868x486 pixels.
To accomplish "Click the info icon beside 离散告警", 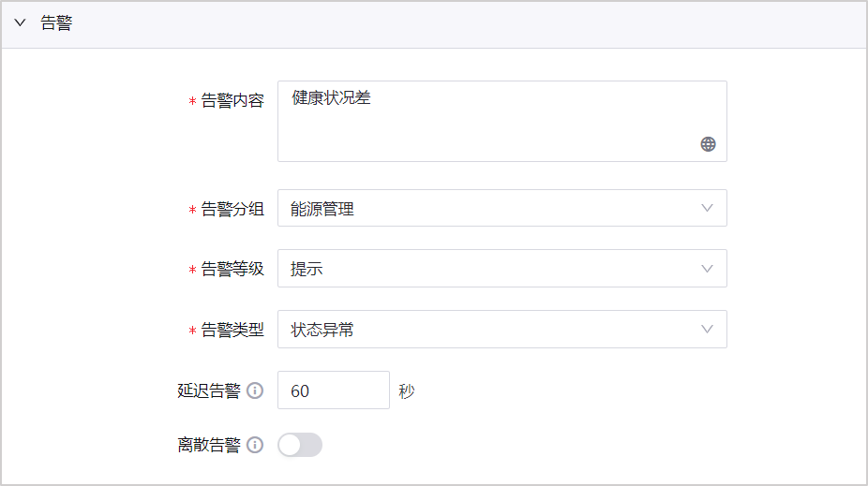I will click(254, 445).
